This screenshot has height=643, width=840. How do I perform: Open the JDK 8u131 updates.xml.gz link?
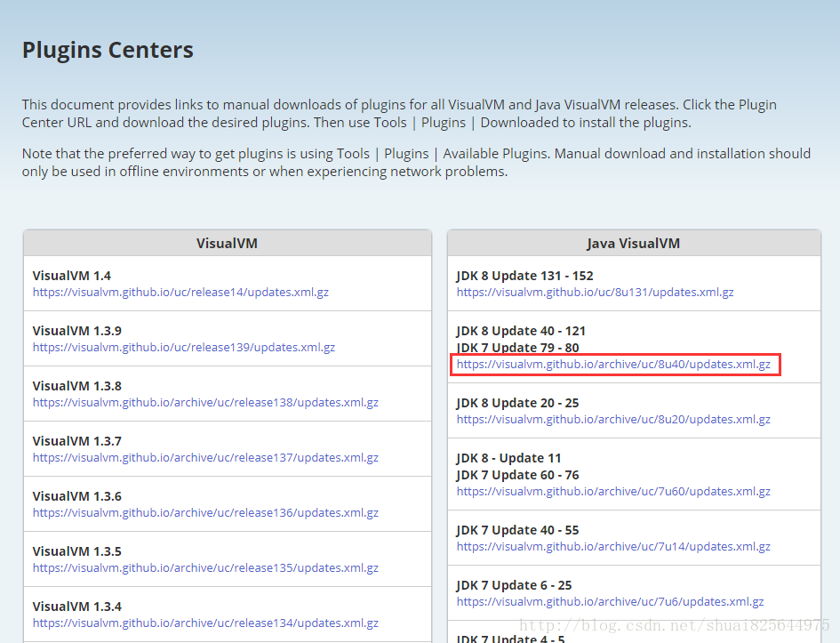coord(596,292)
